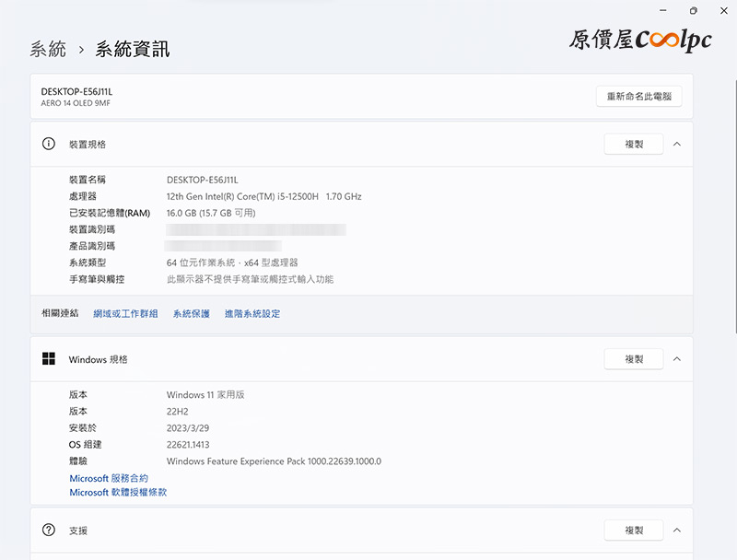Click the Windows logo icon beside Windows 規格
Screen dimensions: 737x560
click(x=49, y=359)
